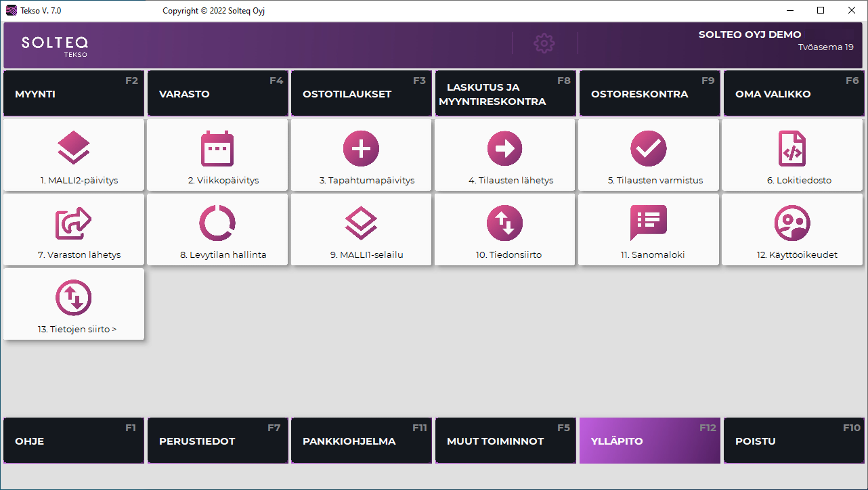Open the MALLI2-päivitys layers icon
The height and width of the screenshot is (490, 868).
74,148
